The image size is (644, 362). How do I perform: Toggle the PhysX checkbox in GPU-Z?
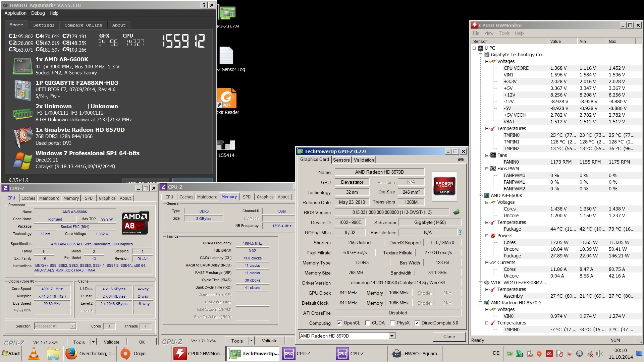point(392,323)
